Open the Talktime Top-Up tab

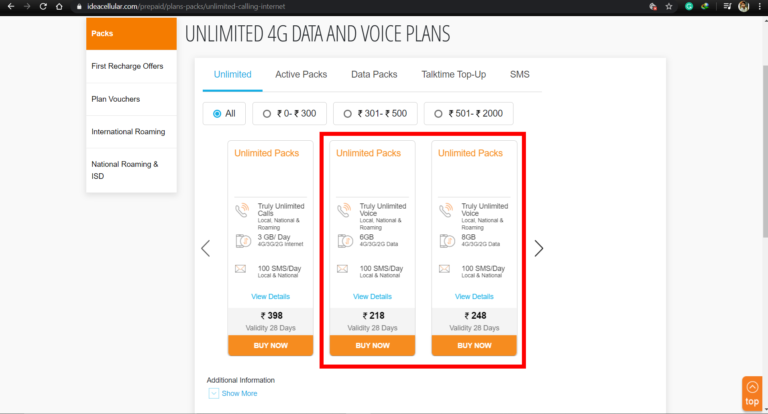[454, 74]
